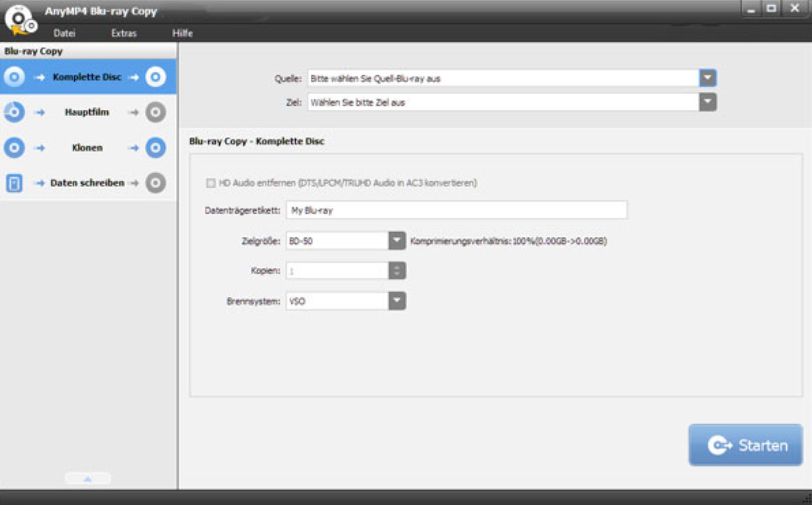The height and width of the screenshot is (505, 812).
Task: Open the Quelle source dropdown arrow
Action: 708,78
